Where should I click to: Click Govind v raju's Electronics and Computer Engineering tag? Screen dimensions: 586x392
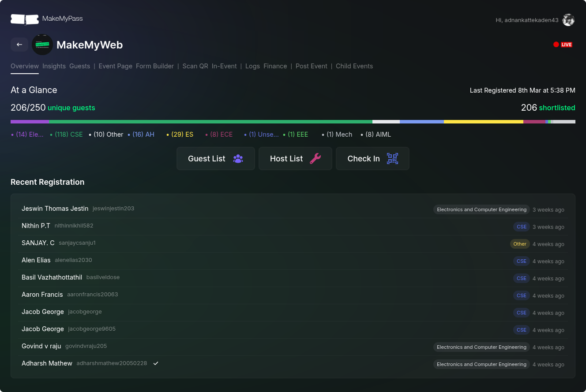[481, 347]
